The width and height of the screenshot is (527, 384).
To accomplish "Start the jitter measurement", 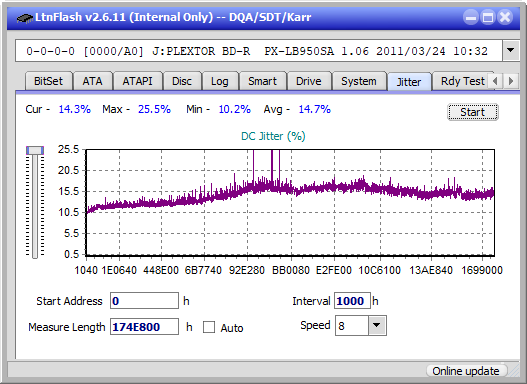I will click(473, 112).
